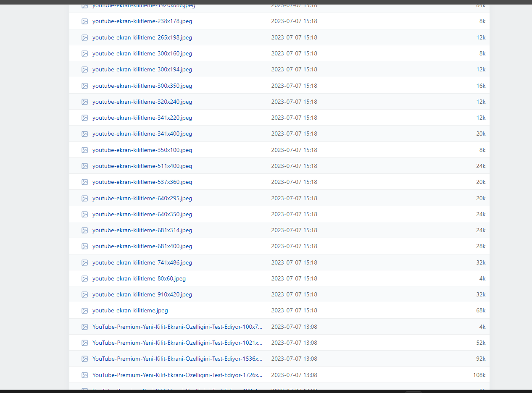Click the image icon beside youtube-ekran-kilitleme-681x314.jpeg
Image resolution: width=532 pixels, height=393 pixels.
(x=84, y=230)
